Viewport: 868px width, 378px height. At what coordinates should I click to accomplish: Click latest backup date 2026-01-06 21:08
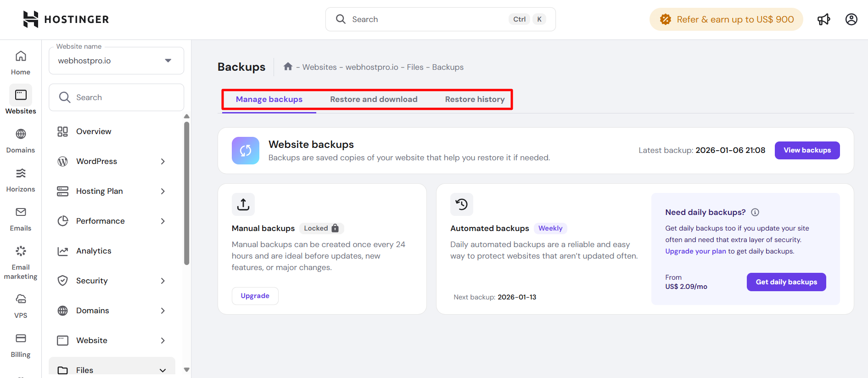tap(730, 150)
